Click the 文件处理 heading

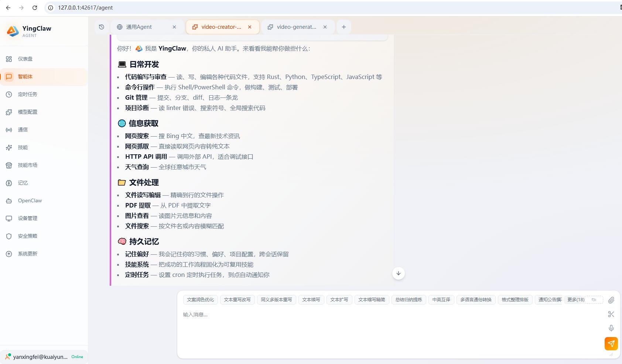pos(144,182)
